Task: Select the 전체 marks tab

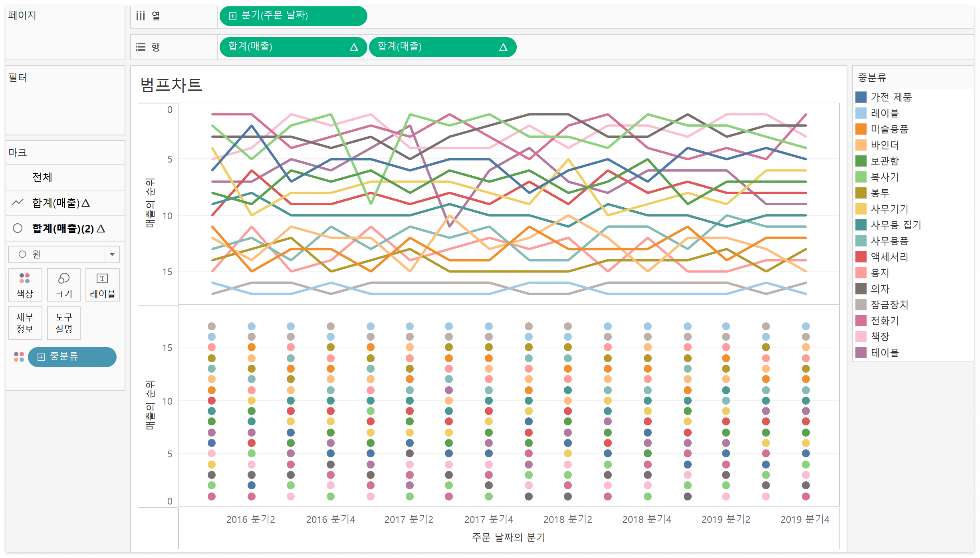Action: [x=42, y=177]
